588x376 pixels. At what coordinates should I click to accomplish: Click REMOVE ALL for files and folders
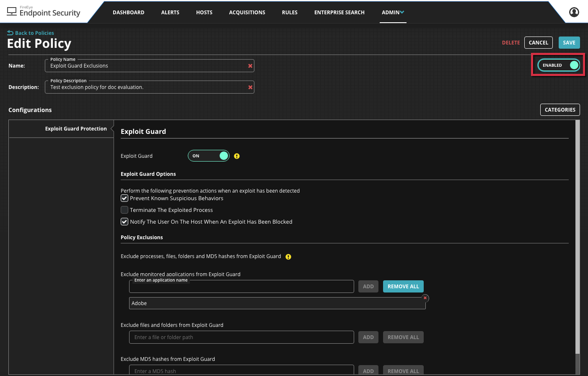[x=403, y=337]
